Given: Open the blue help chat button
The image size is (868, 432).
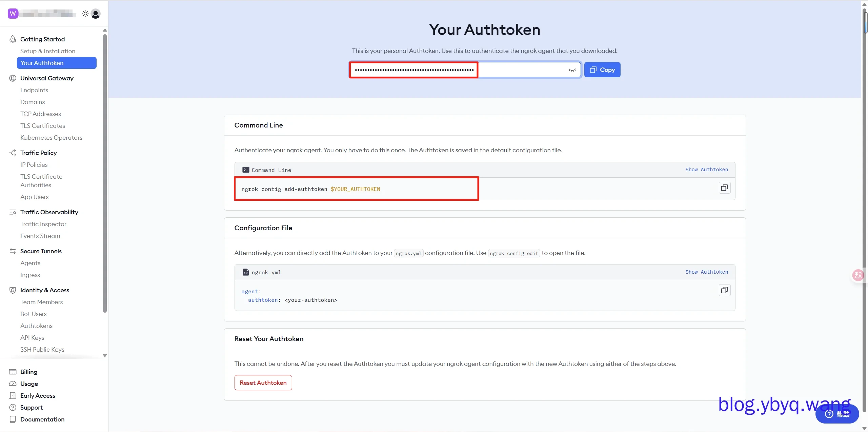Looking at the screenshot, I should (837, 414).
